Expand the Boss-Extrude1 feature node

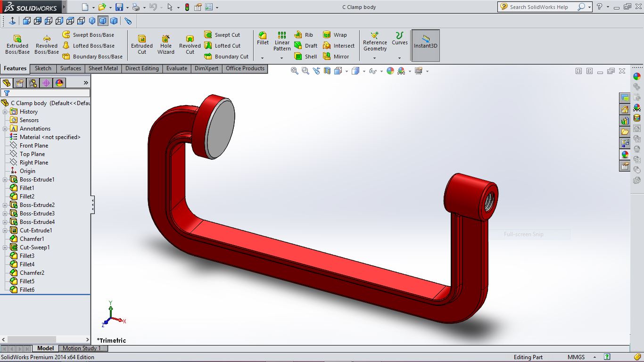pos(5,180)
